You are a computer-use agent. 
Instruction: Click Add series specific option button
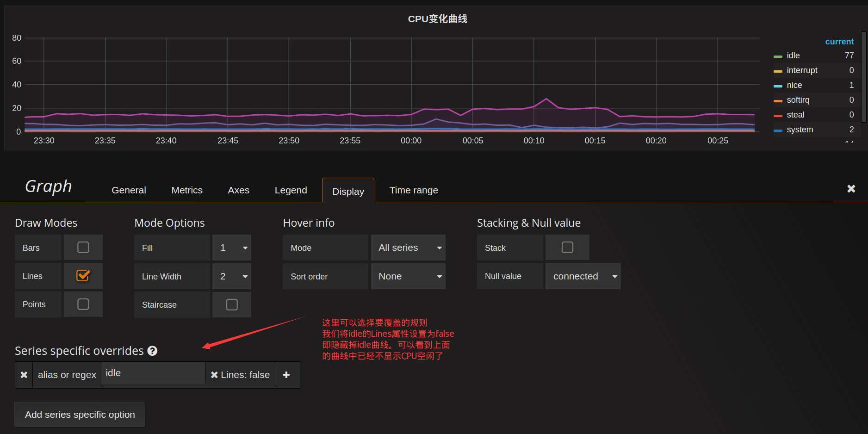pyautogui.click(x=80, y=415)
